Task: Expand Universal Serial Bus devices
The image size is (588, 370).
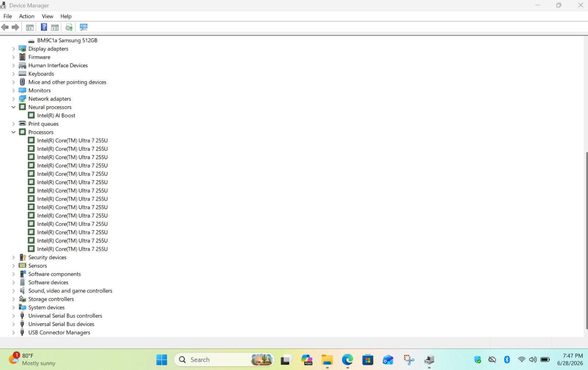Action: 14,324
